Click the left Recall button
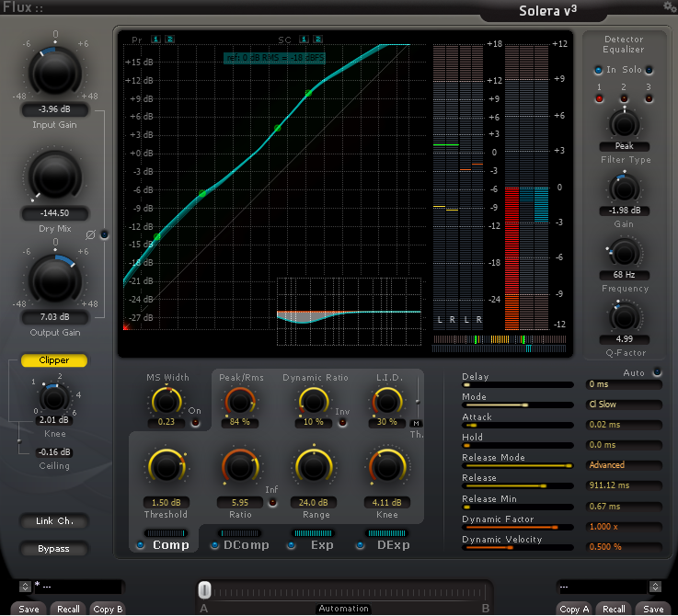The height and width of the screenshot is (616, 678). point(68,609)
